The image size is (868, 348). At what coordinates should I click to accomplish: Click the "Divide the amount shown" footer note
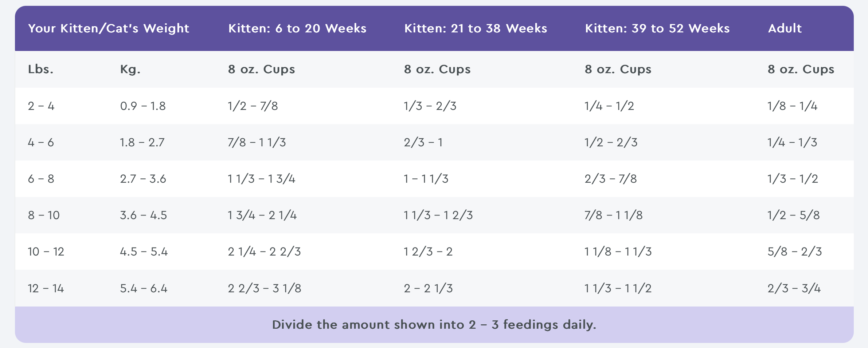[434, 324]
